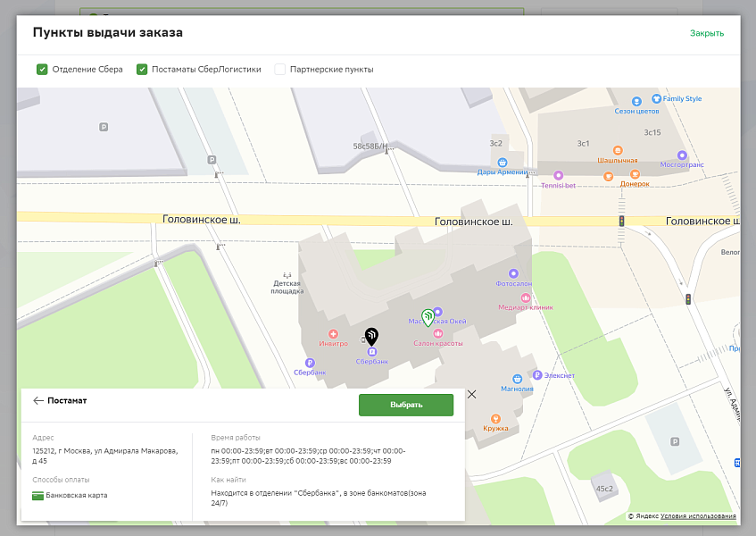Click the black postamat map pin above Сбербанк
Screen dimensions: 756x536
click(371, 335)
